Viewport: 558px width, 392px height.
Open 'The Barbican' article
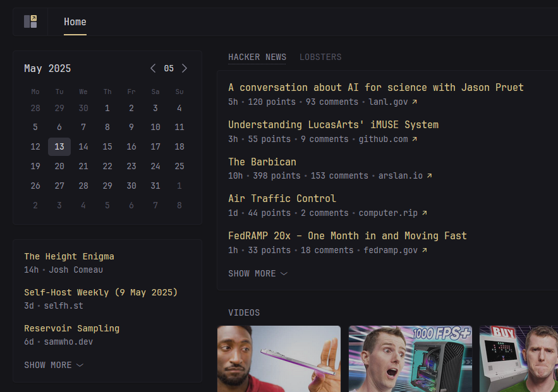(262, 162)
